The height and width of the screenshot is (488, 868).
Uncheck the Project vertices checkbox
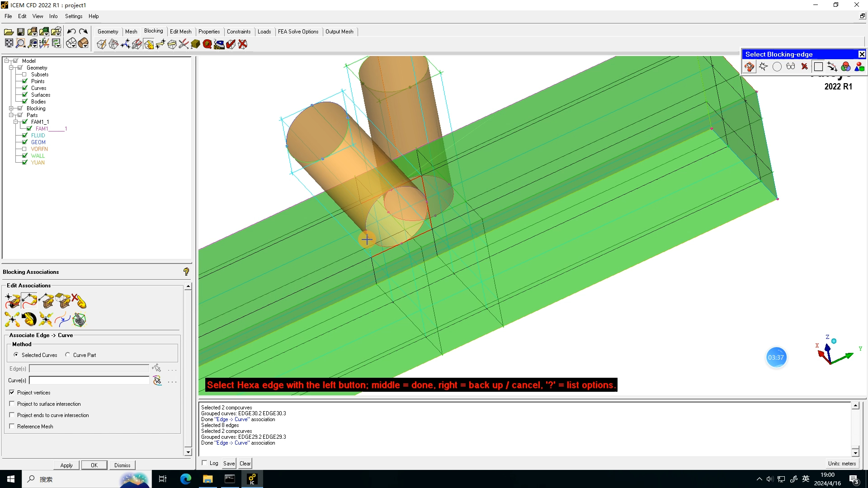point(12,392)
